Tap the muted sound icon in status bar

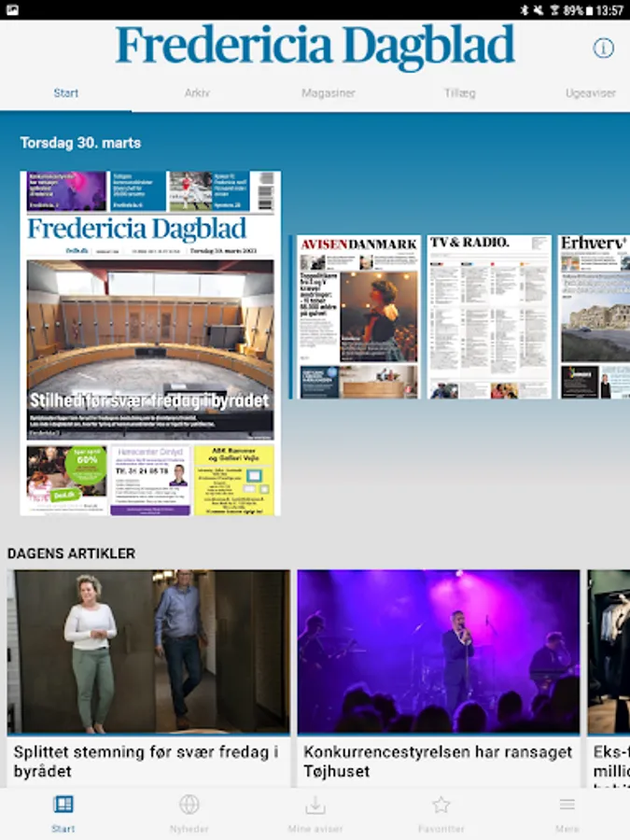(539, 9)
